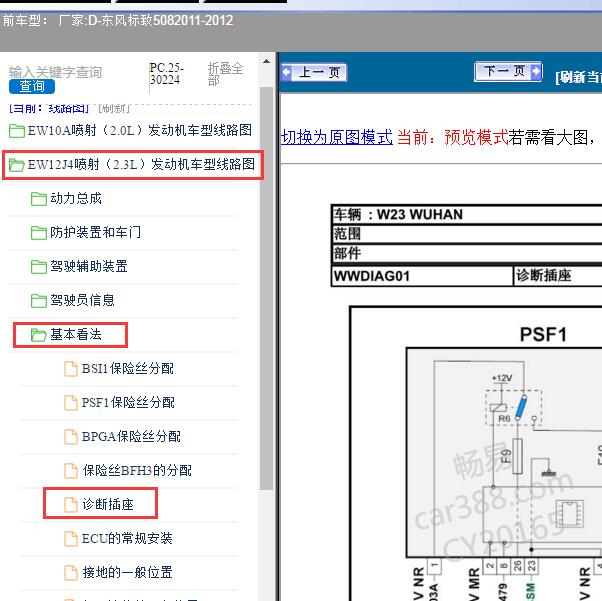This screenshot has height=601, width=602.
Task: Click the PSF1 wiring diagram preview image
Action: 476,453
